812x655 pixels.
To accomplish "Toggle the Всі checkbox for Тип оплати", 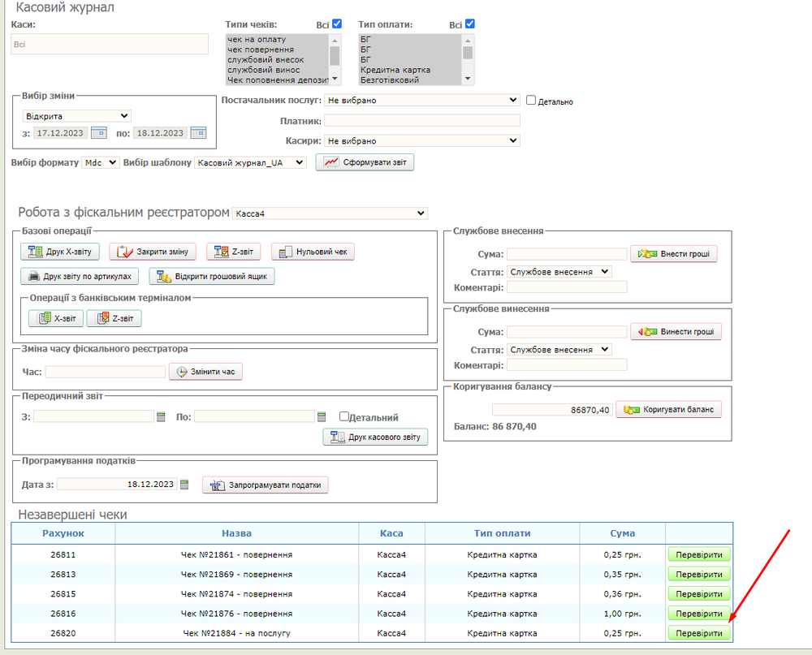I will (x=469, y=24).
